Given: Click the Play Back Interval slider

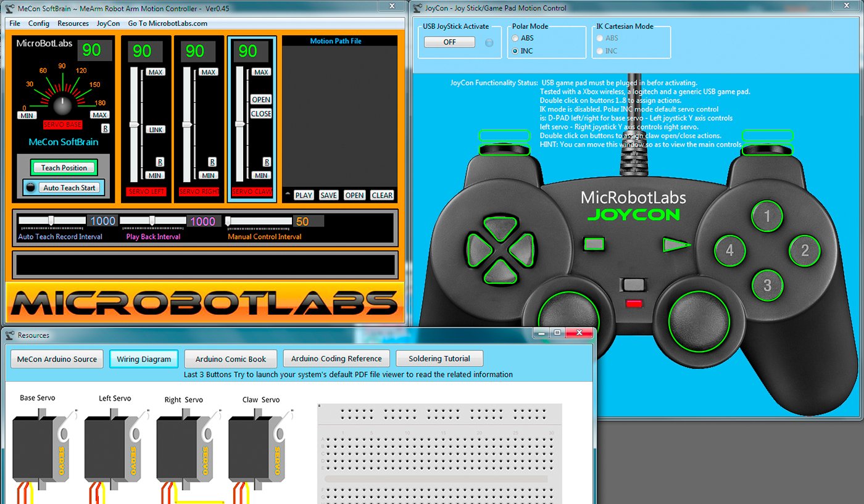Looking at the screenshot, I should click(153, 221).
